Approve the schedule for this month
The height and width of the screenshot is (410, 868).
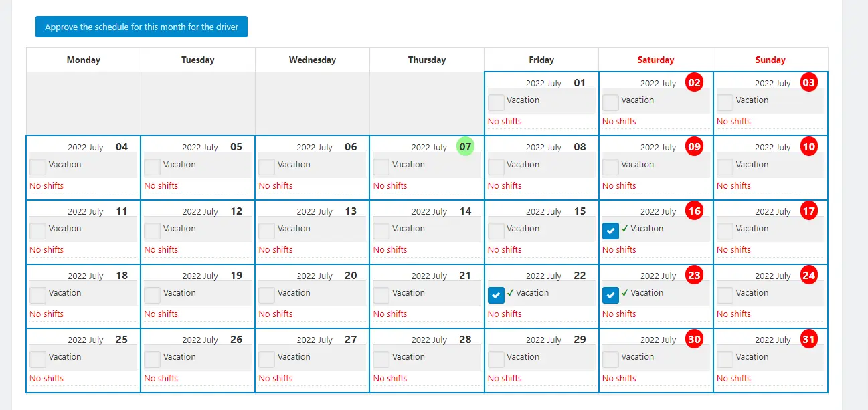point(141,27)
